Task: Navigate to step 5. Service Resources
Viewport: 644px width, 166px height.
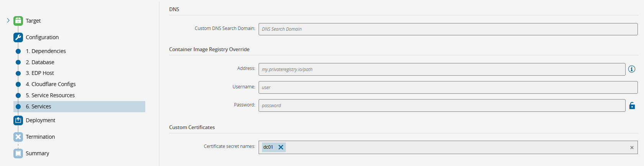Action: coord(50,95)
